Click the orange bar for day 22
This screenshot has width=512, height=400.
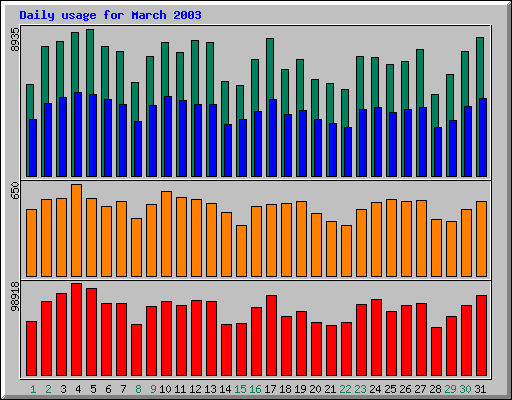click(347, 251)
